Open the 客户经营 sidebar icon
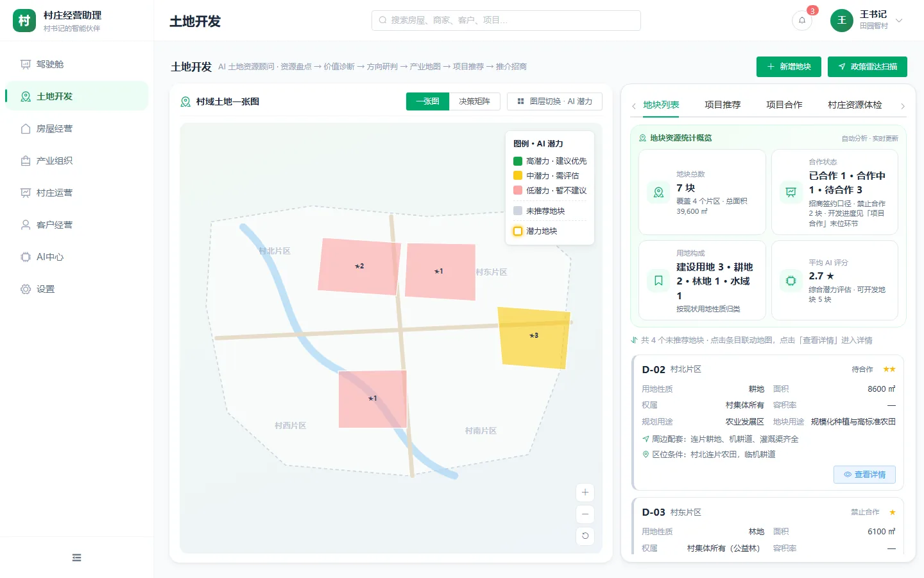924x578 pixels. tap(26, 225)
